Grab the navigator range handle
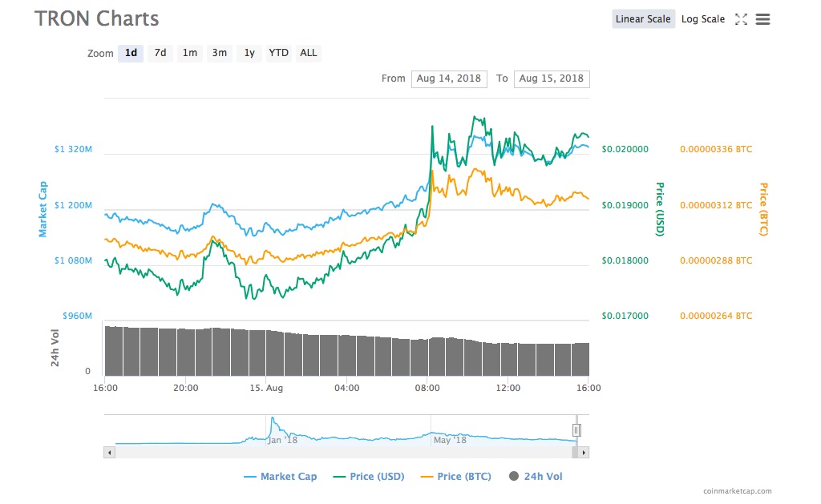The width and height of the screenshot is (821, 504). pyautogui.click(x=576, y=430)
